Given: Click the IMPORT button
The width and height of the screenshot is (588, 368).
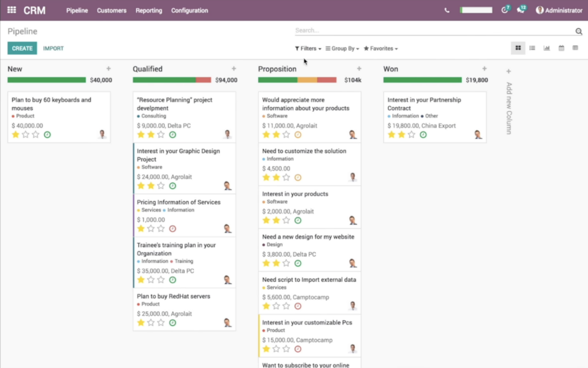Looking at the screenshot, I should [53, 48].
